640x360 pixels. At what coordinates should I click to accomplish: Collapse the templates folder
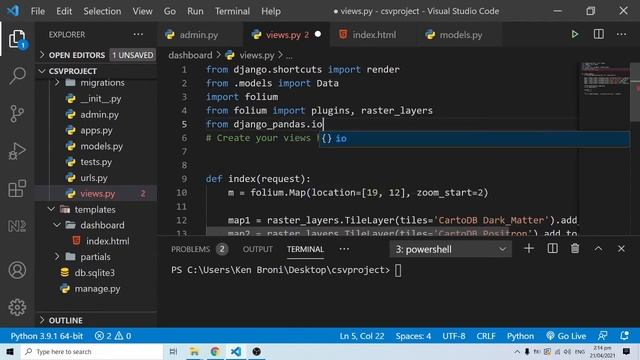point(95,209)
